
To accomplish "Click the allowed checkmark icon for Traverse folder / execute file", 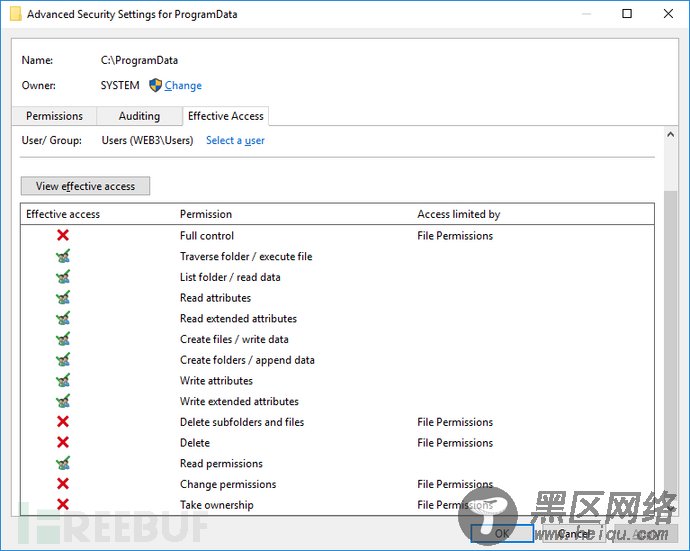I will pos(63,256).
